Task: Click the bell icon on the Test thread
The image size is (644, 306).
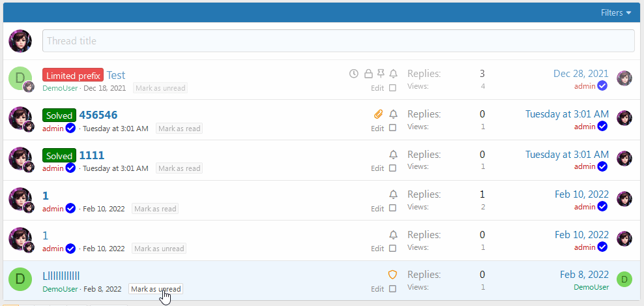Action: point(393,74)
